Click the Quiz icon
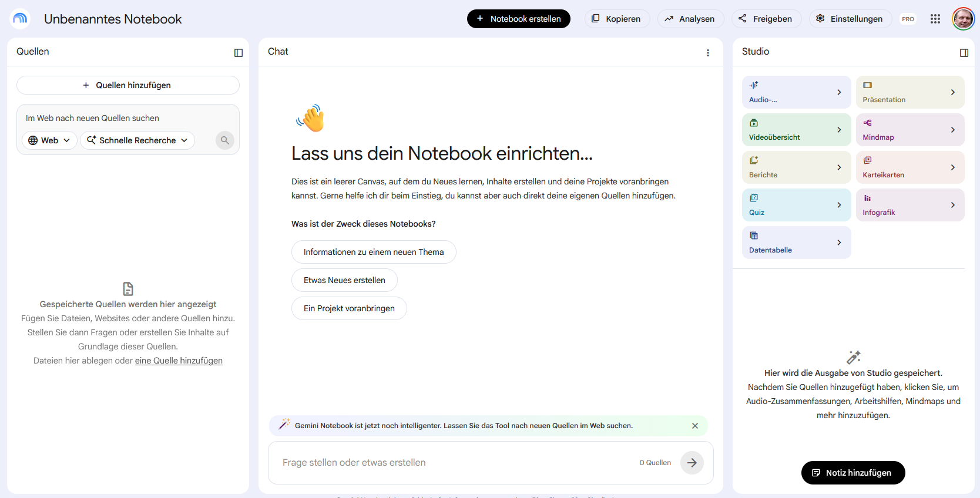Viewport: 980px width, 498px height. click(754, 198)
